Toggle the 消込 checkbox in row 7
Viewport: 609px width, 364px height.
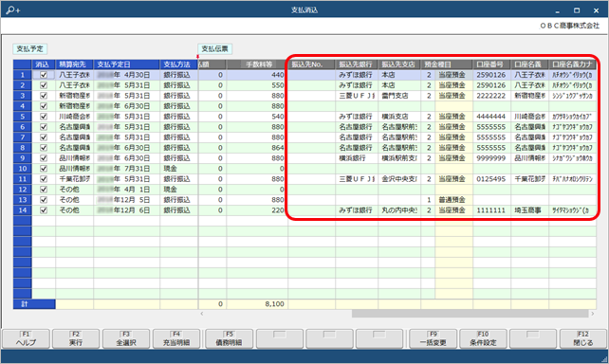point(44,137)
